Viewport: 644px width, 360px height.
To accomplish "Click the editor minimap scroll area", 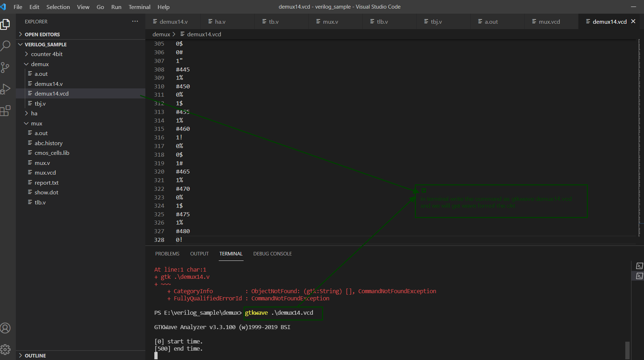I will [x=639, y=138].
